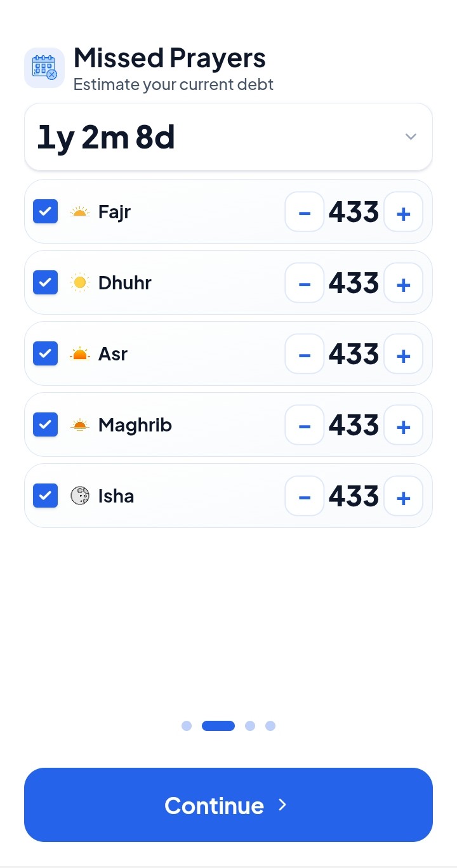457x868 pixels.
Task: Go to first onboarding page dot
Action: point(187,726)
